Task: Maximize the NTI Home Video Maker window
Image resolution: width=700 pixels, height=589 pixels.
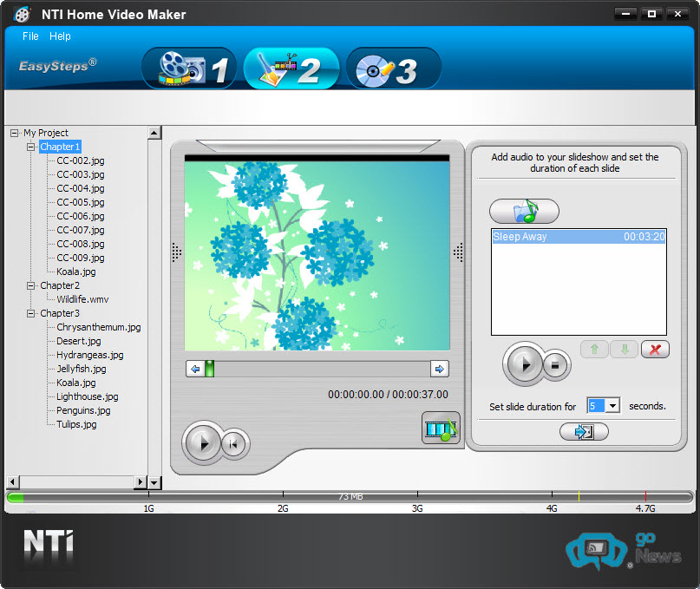Action: click(x=651, y=14)
